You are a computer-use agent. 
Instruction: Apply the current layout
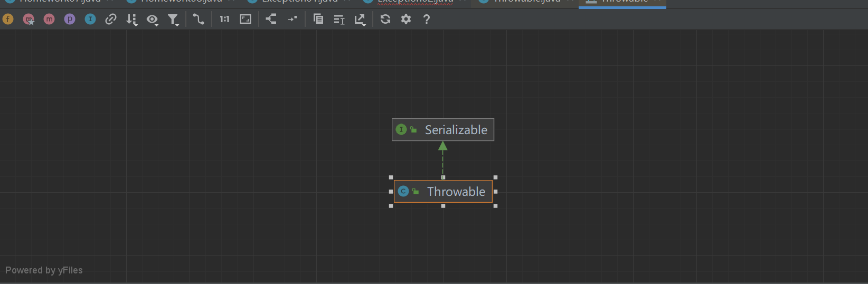[271, 20]
